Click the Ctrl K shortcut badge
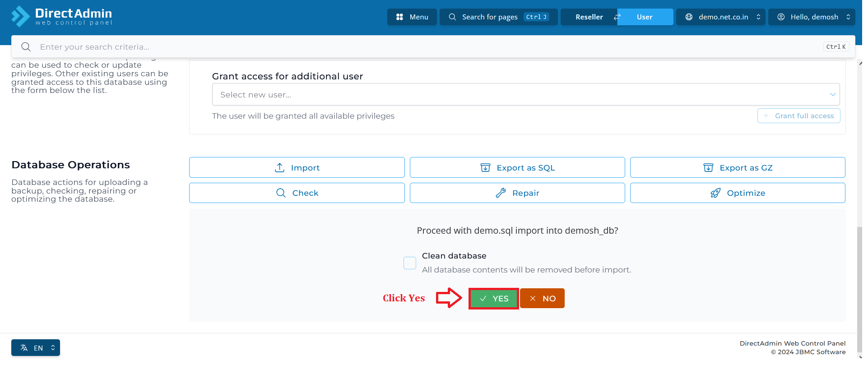This screenshot has width=868, height=374. (836, 46)
